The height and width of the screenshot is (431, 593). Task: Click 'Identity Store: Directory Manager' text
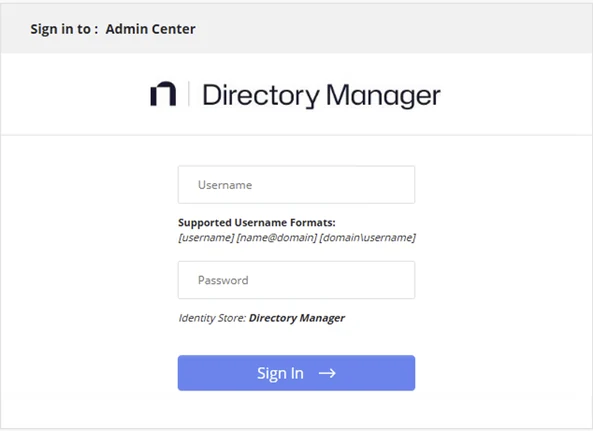pyautogui.click(x=261, y=318)
